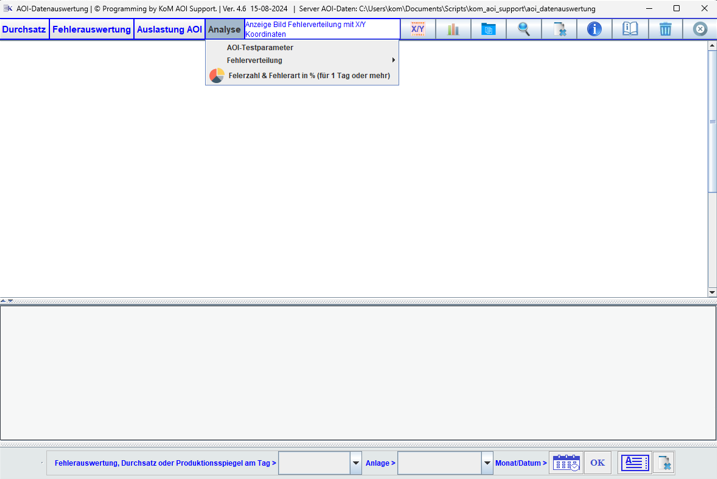Click the top toolbar document delete icon
The height and width of the screenshot is (479, 717).
[x=559, y=29]
